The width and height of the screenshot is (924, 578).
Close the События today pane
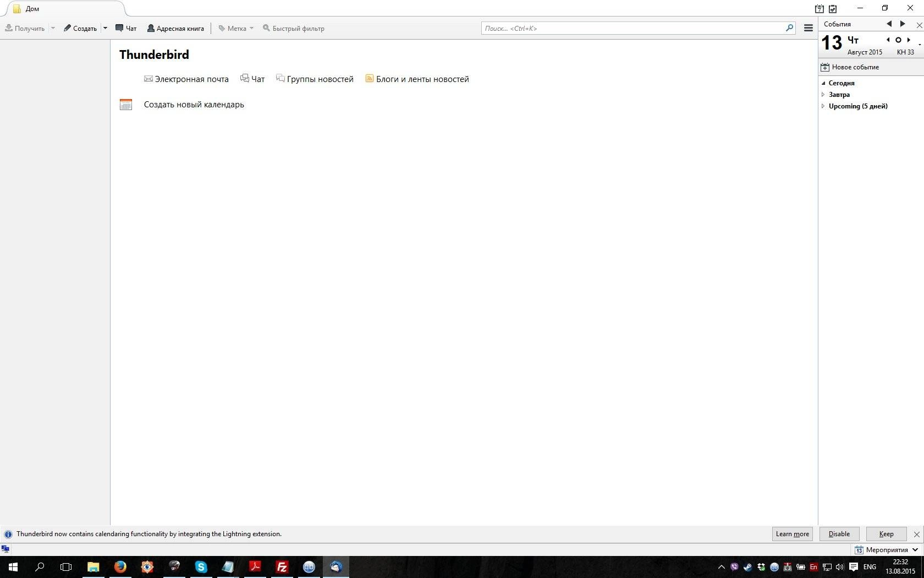[x=919, y=25]
